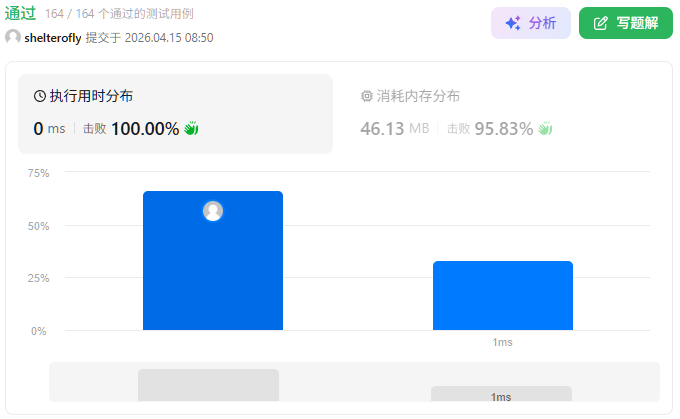Click the 0 ms runtime value
The width and height of the screenshot is (680, 419).
click(49, 129)
